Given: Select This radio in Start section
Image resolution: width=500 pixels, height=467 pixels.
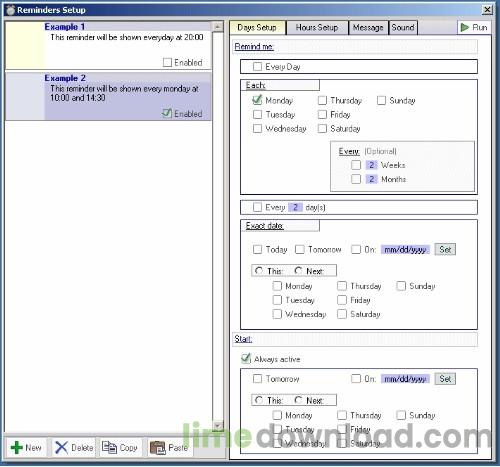Looking at the screenshot, I should 259,400.
